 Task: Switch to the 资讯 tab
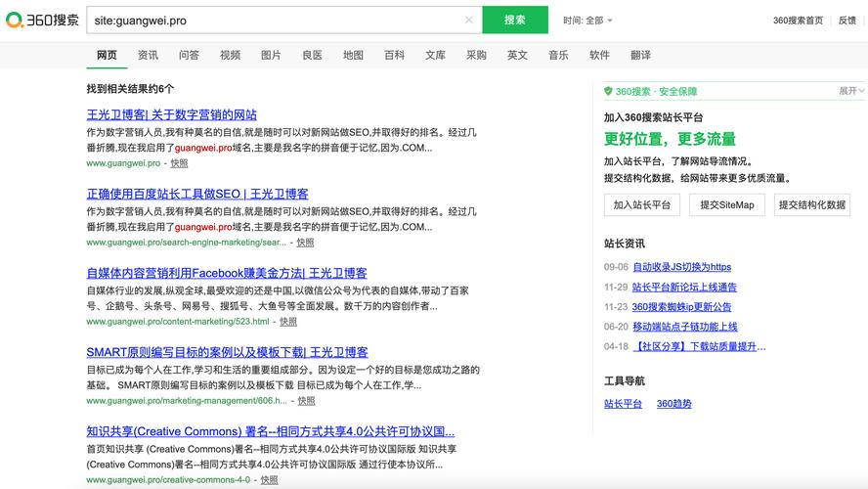148,55
